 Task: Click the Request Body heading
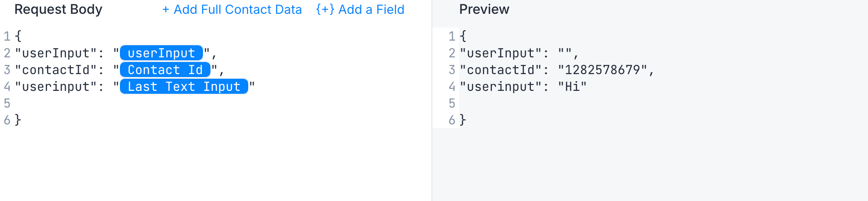coord(58,10)
